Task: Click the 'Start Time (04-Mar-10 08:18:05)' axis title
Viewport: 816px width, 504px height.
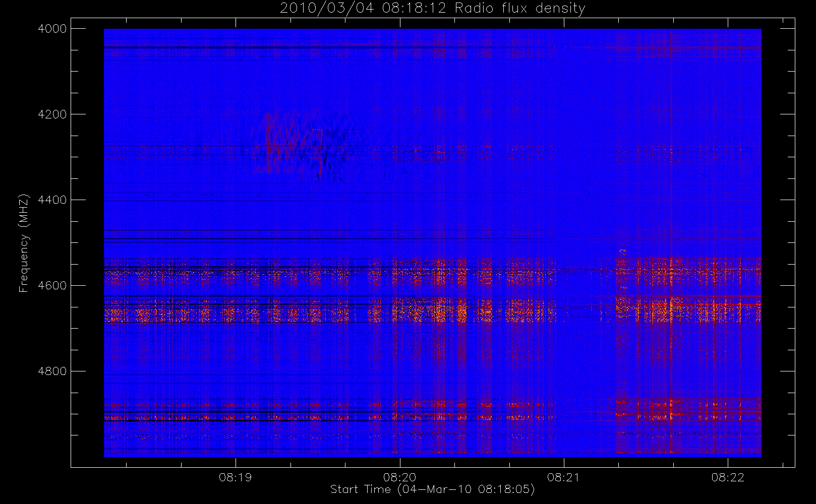Action: coord(432,489)
